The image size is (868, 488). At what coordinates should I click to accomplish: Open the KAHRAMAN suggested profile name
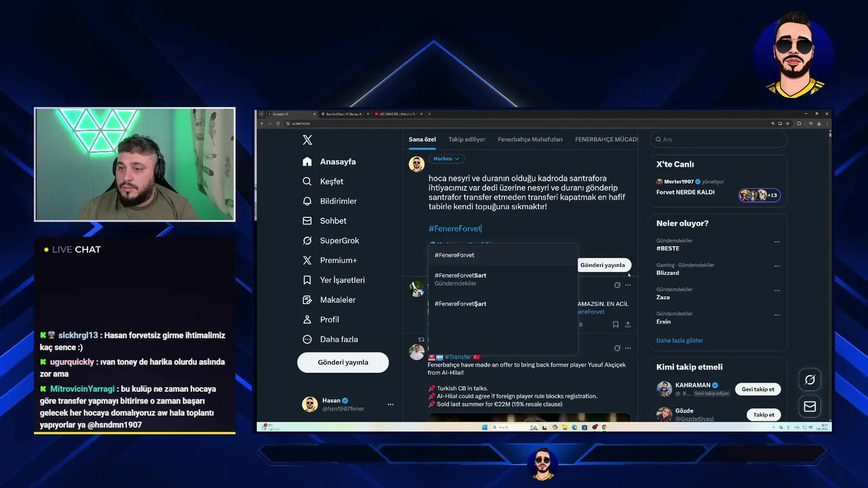point(692,385)
